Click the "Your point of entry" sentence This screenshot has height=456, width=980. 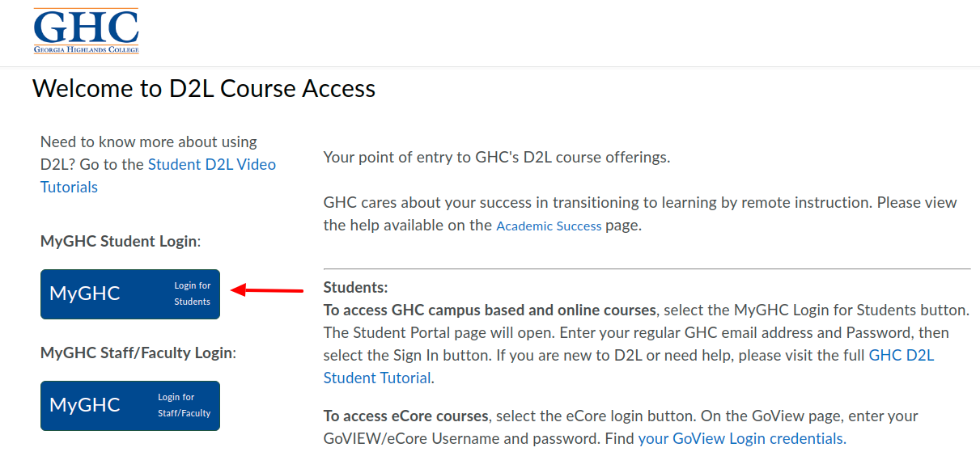tap(496, 157)
